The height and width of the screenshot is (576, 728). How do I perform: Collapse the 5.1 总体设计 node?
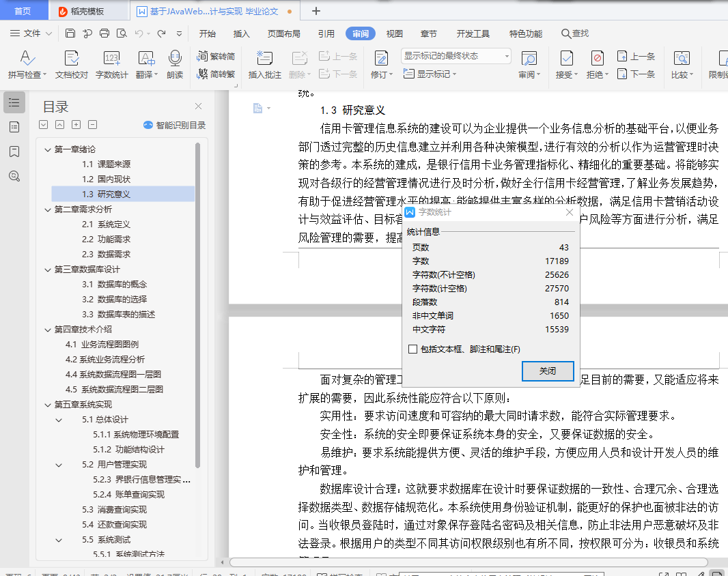[x=59, y=420]
